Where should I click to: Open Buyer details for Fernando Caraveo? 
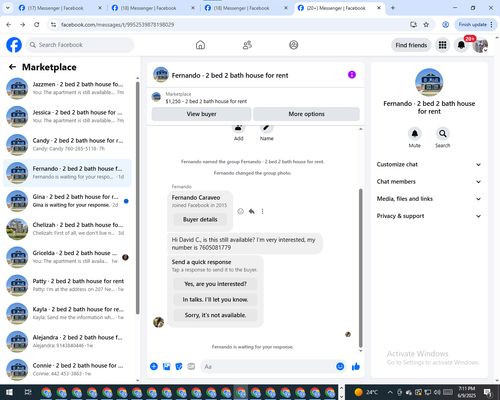click(x=200, y=219)
